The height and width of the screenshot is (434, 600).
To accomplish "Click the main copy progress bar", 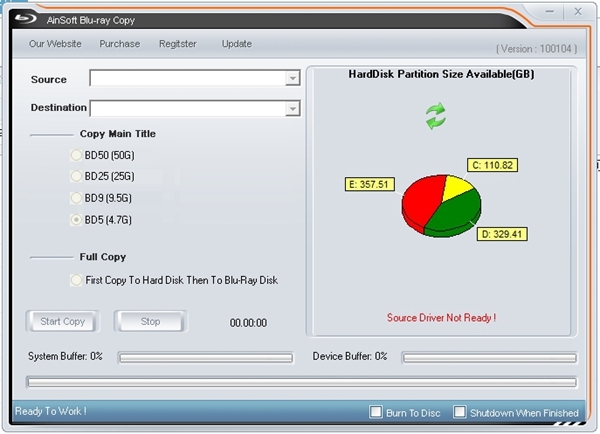I will [302, 382].
